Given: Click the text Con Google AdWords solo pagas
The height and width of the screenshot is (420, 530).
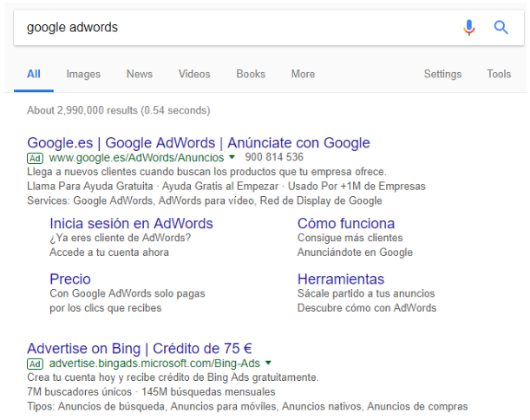Looking at the screenshot, I should [x=128, y=293].
